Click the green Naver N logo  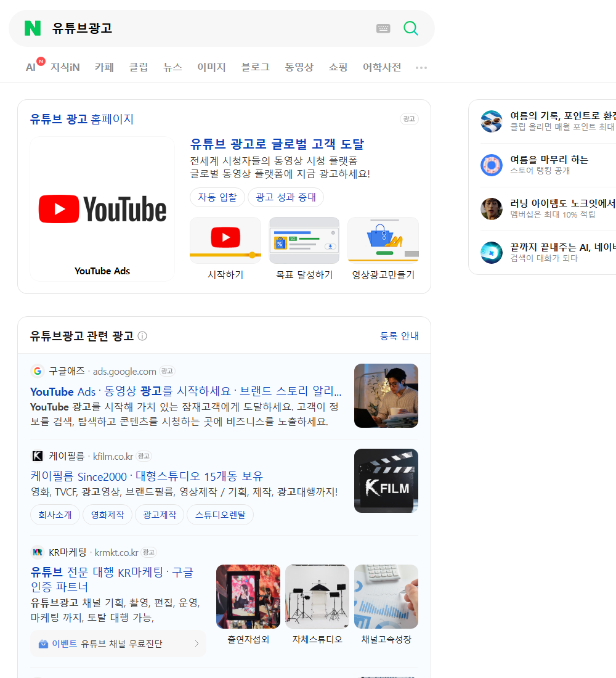(33, 28)
